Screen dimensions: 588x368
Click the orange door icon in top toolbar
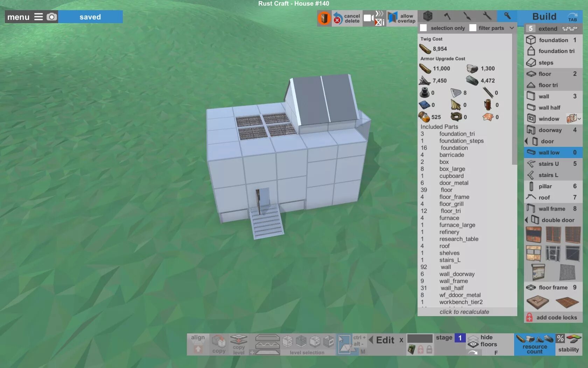[324, 18]
